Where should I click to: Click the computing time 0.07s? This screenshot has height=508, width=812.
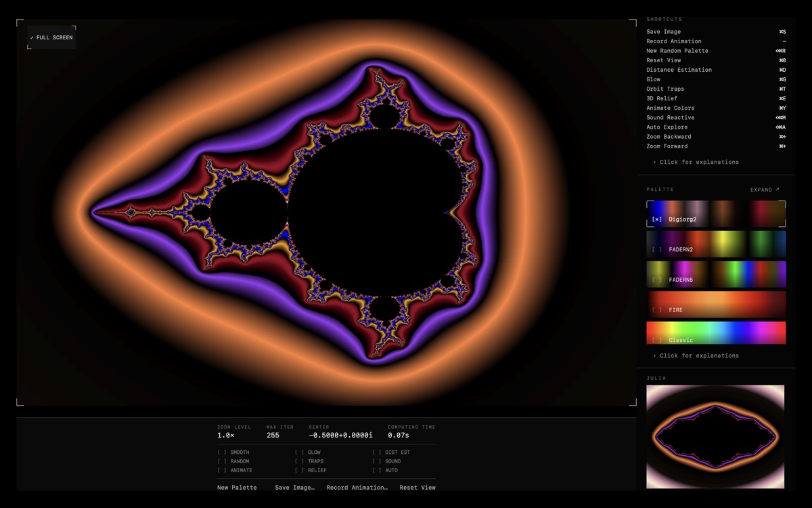pyautogui.click(x=399, y=436)
